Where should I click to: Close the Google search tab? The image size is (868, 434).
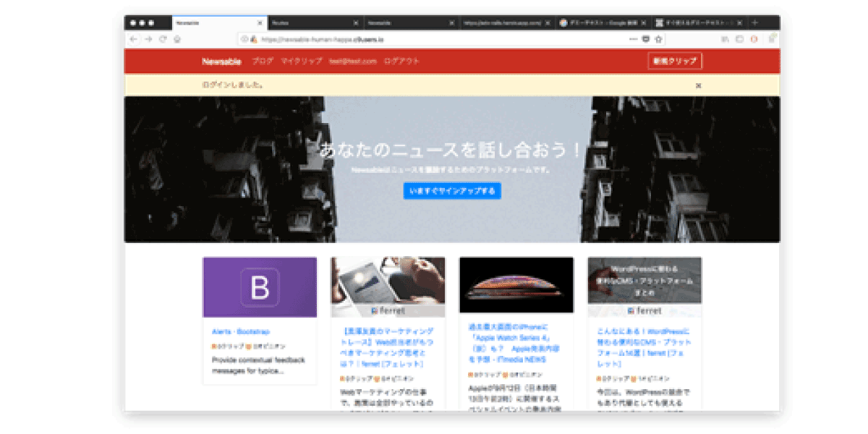click(645, 22)
